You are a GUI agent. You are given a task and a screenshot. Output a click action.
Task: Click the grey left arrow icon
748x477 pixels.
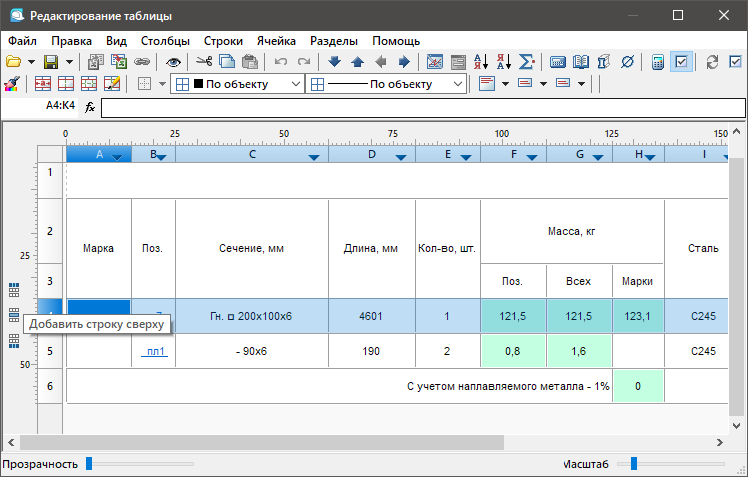(381, 62)
